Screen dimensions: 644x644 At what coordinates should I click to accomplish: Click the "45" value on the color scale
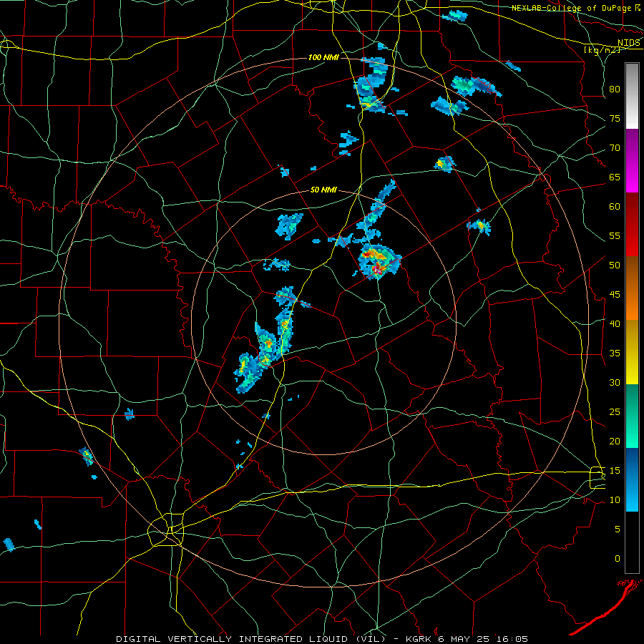pyautogui.click(x=615, y=295)
